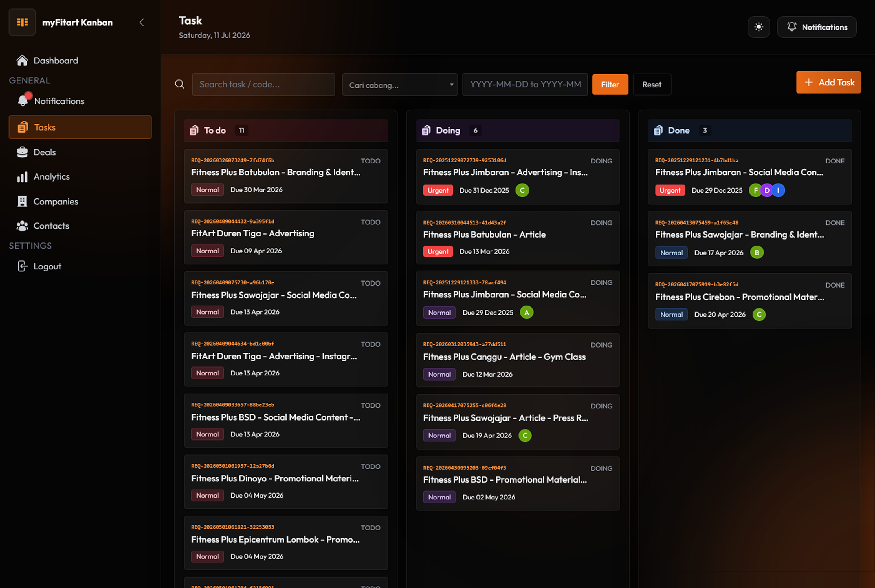Viewport: 875px width, 588px height.
Task: Click avatar F on Jimbaran done card
Action: pyautogui.click(x=755, y=190)
